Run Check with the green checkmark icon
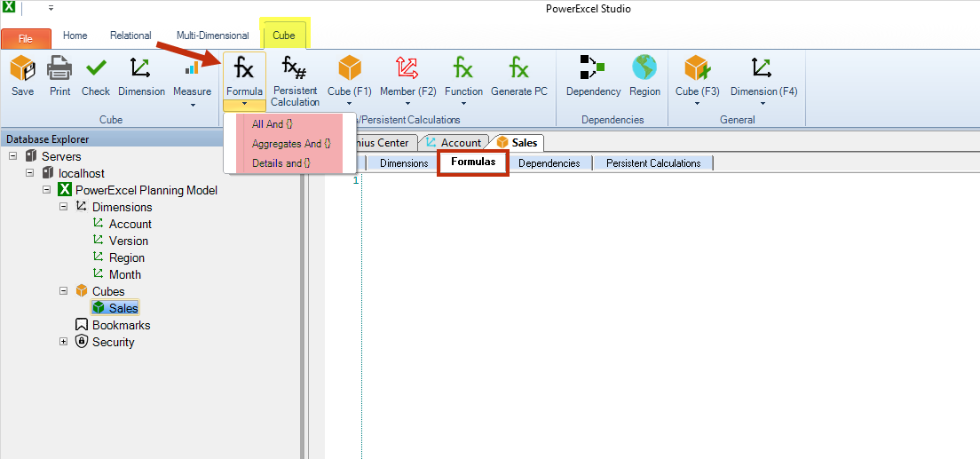Screen dimensions: 980x459 pyautogui.click(x=96, y=67)
